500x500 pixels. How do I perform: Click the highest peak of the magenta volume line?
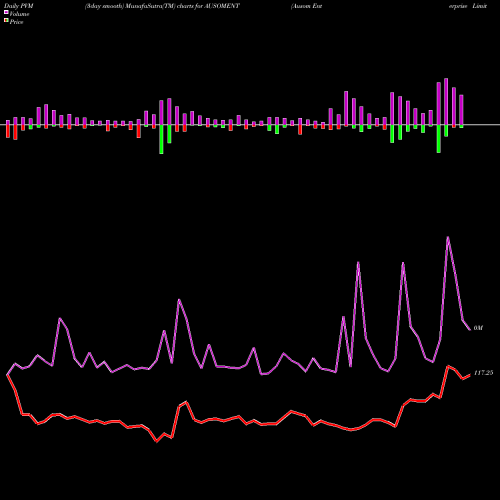[x=448, y=237]
